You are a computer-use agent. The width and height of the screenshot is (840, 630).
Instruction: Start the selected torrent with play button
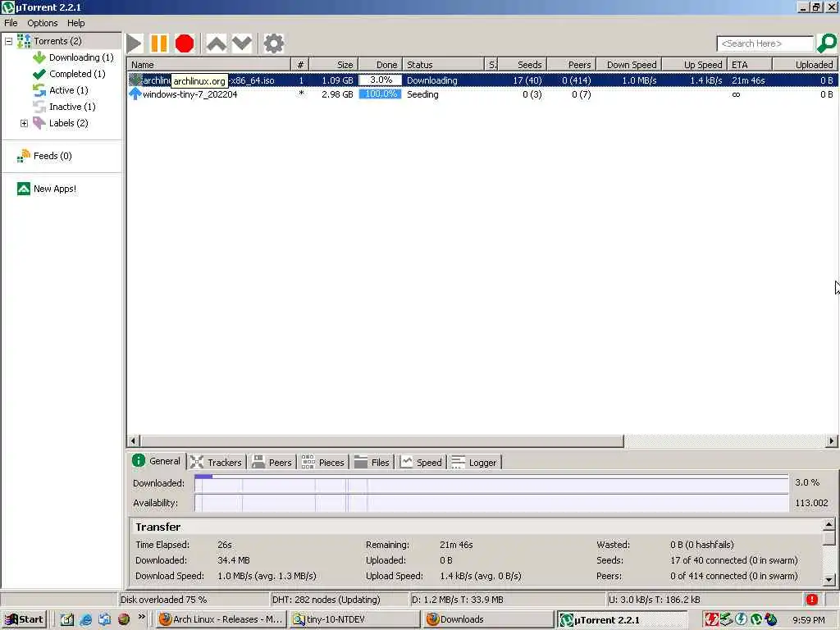[x=135, y=44]
